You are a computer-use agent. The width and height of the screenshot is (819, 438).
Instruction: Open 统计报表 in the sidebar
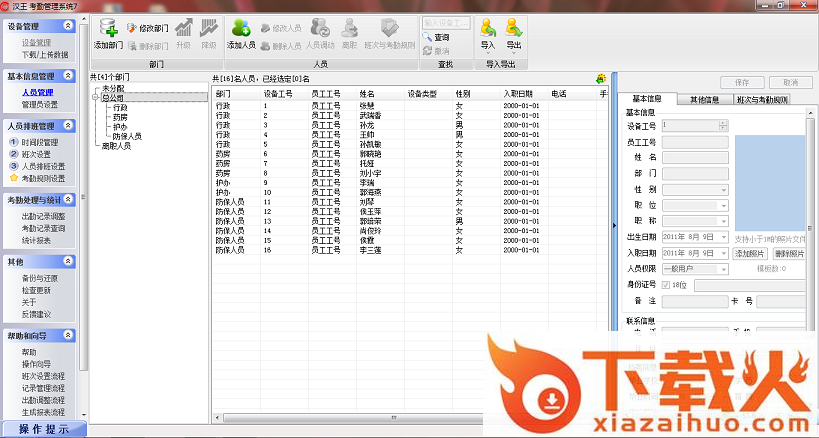pos(36,240)
